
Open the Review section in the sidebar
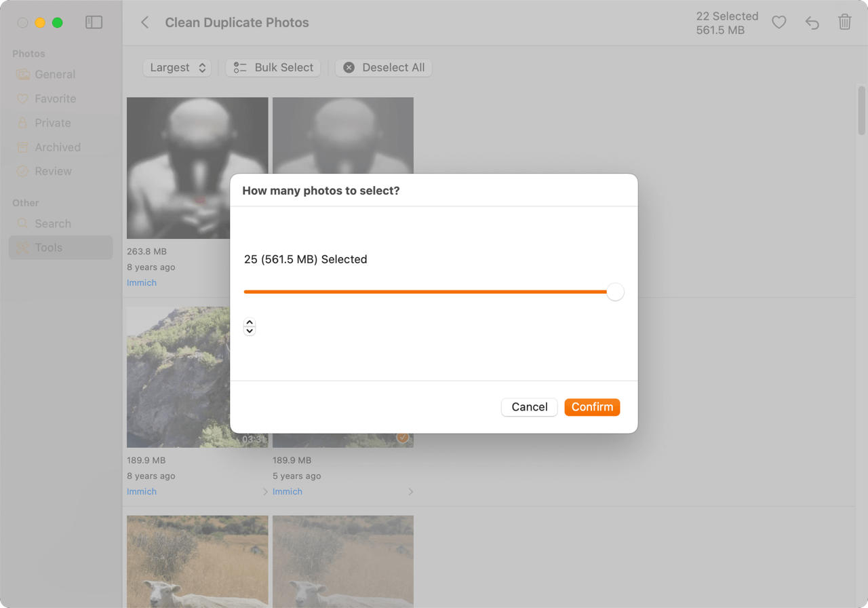(52, 171)
